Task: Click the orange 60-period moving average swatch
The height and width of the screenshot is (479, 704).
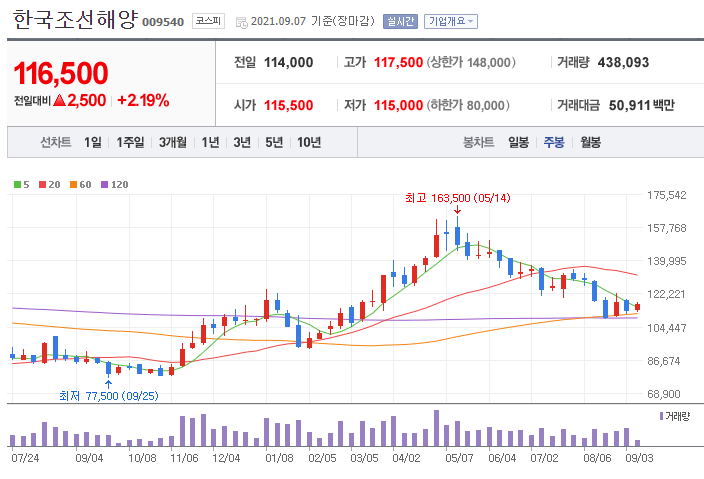Action: [74, 185]
